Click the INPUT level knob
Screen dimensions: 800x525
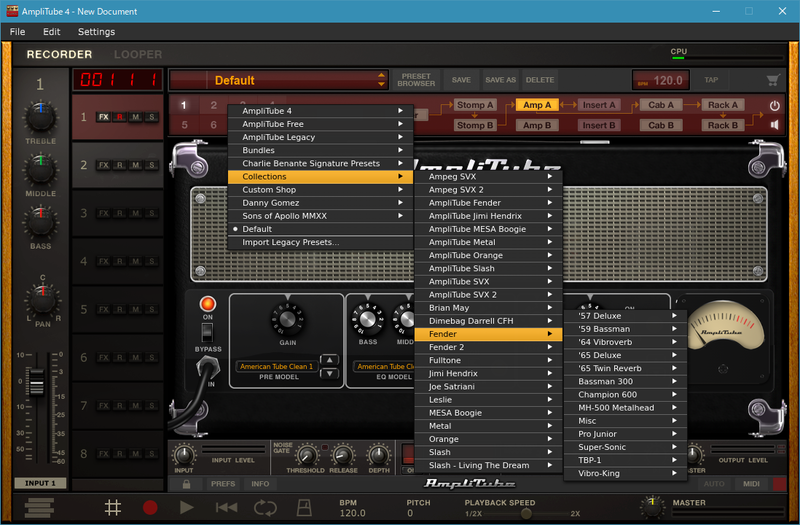click(x=184, y=455)
